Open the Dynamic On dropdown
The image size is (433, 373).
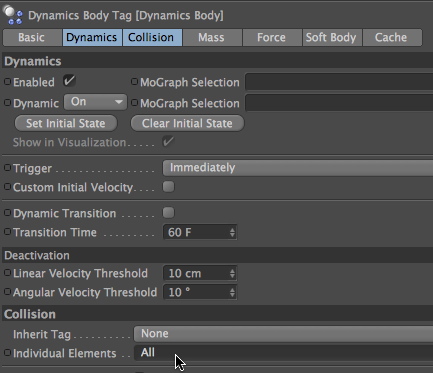point(95,102)
